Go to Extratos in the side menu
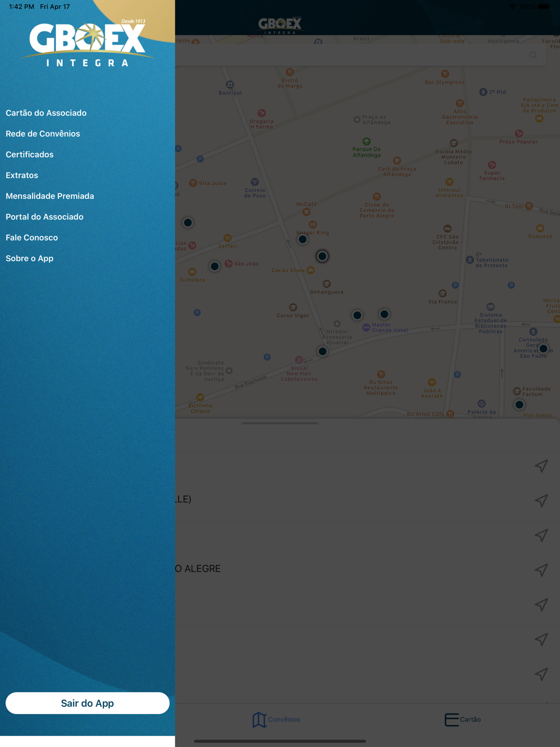 point(22,175)
